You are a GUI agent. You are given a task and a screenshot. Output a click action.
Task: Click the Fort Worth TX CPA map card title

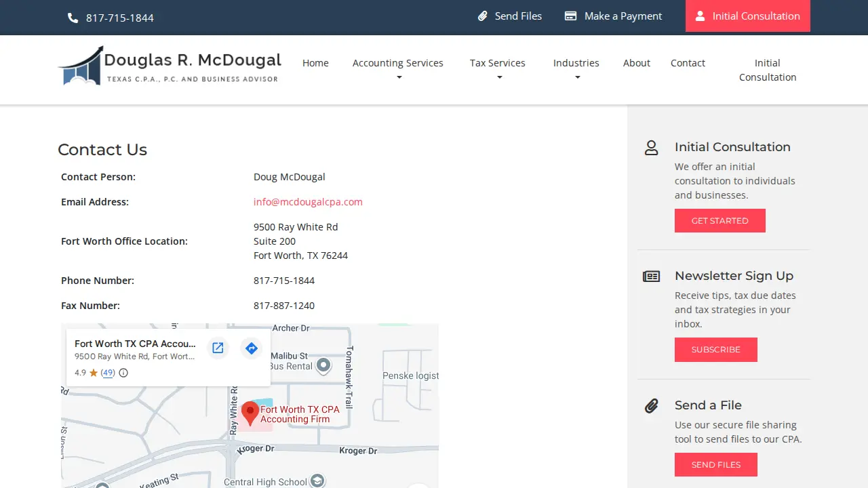(x=135, y=344)
